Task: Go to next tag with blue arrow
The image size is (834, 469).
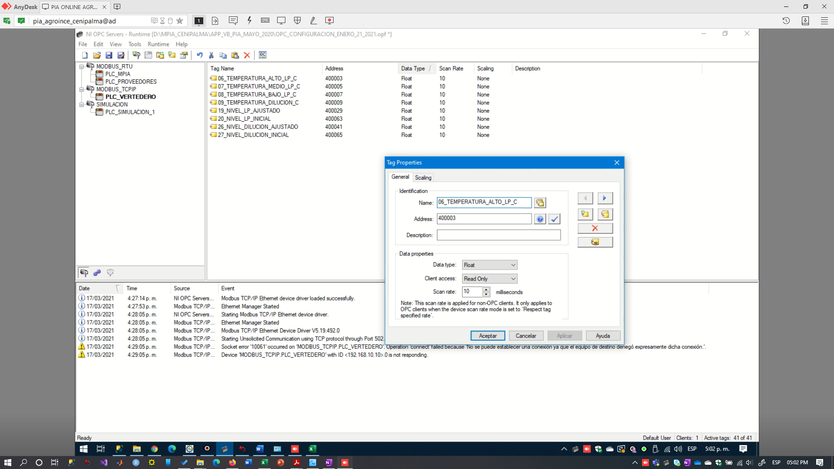Action: 604,198
